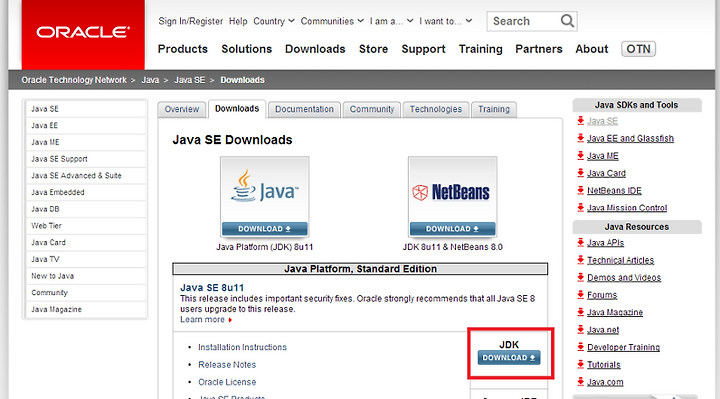This screenshot has width=720, height=399.
Task: Select Java EE in left sidebar
Action: (x=85, y=125)
